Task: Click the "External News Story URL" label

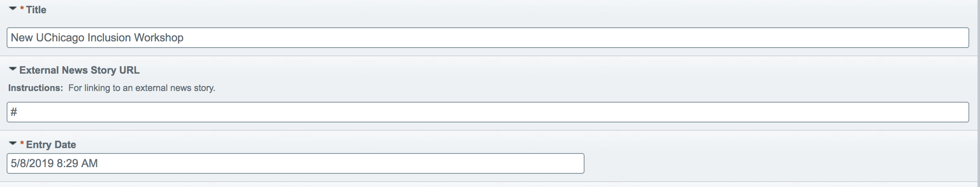Action: coord(79,70)
